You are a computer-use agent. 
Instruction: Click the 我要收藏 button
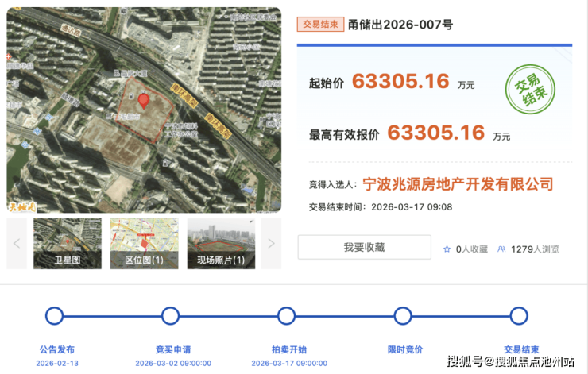pos(364,248)
